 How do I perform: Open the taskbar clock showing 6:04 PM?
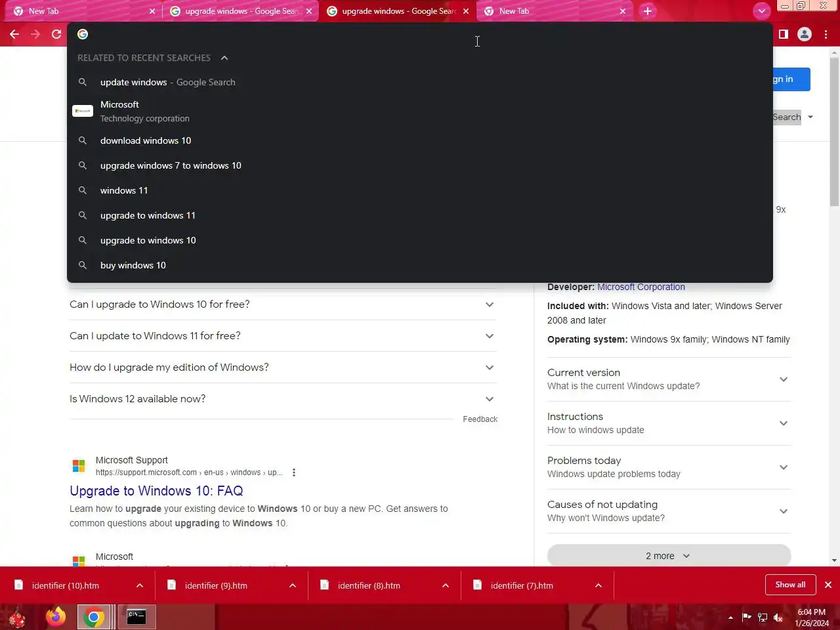pyautogui.click(x=812, y=618)
